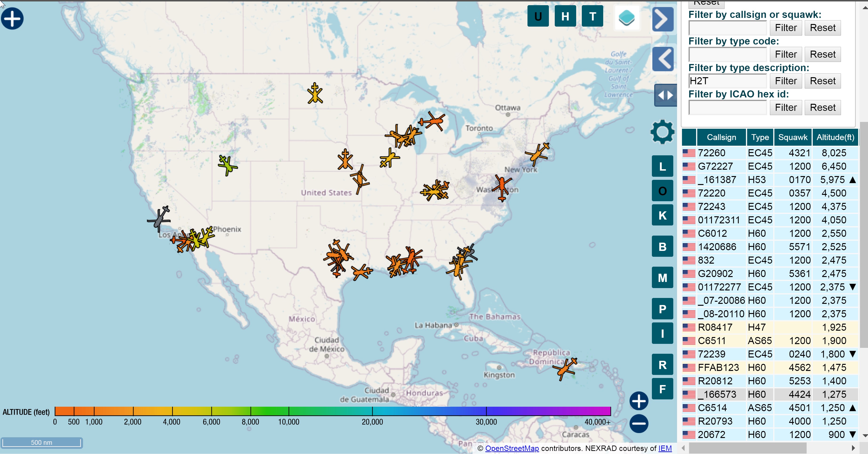
Task: Toggle the K map option button
Action: (662, 215)
